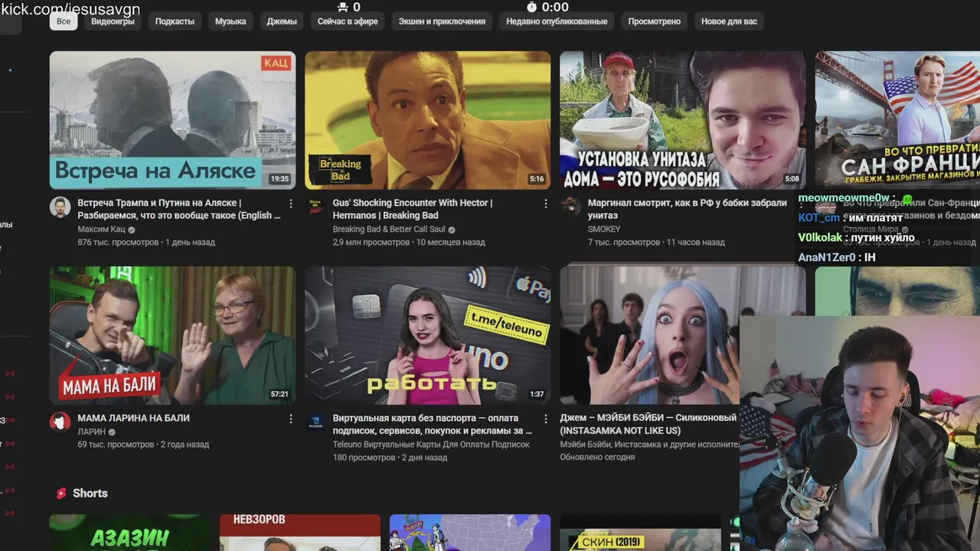Open the Мэйби Бэйби jam thumbnail
Viewport: 980px width, 551px height.
pos(649,335)
